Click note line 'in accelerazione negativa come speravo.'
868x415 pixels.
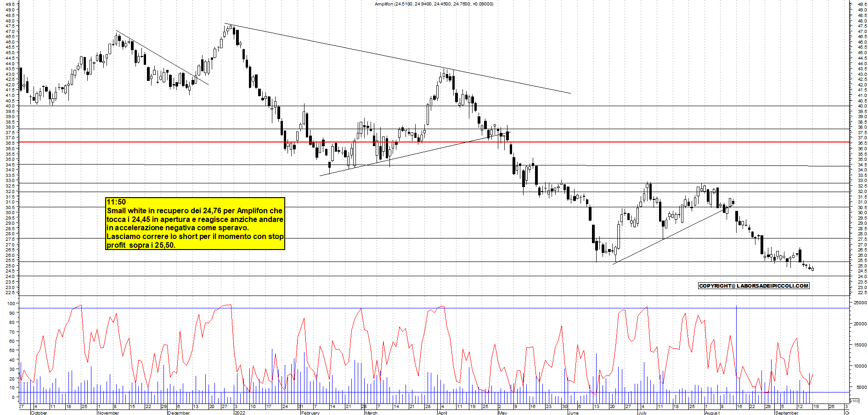pos(178,228)
